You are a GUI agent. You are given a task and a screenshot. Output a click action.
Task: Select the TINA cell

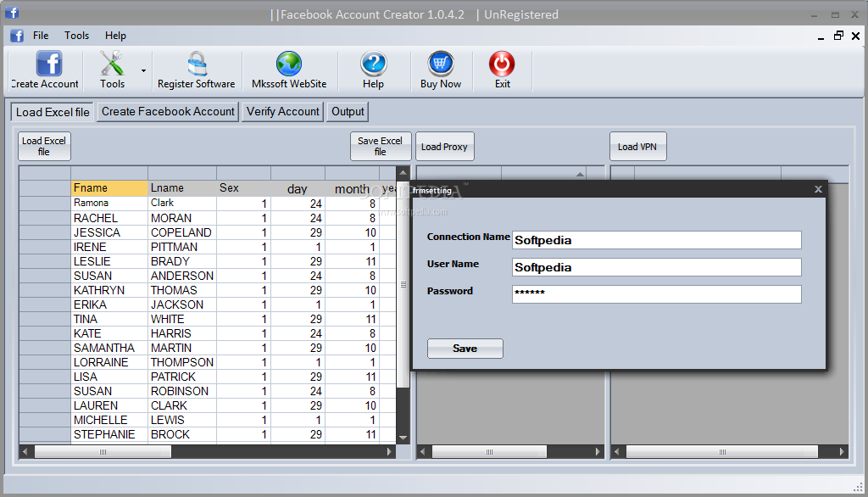(x=109, y=319)
